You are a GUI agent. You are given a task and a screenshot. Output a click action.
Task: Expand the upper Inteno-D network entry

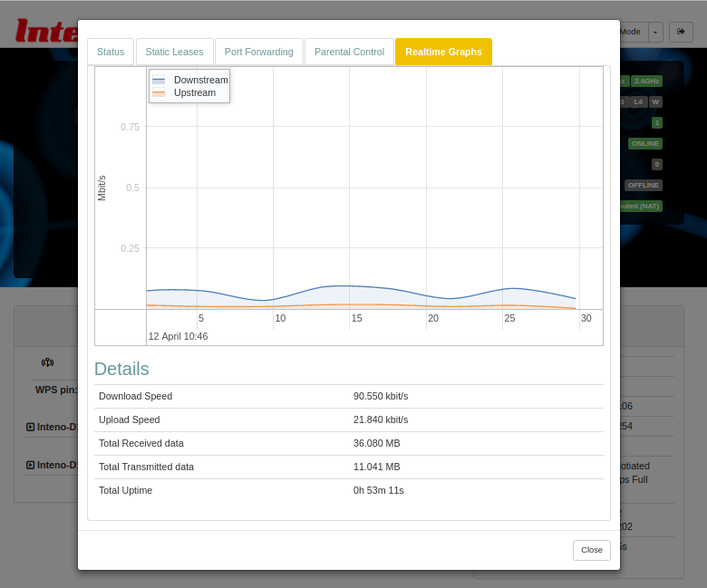[31, 427]
